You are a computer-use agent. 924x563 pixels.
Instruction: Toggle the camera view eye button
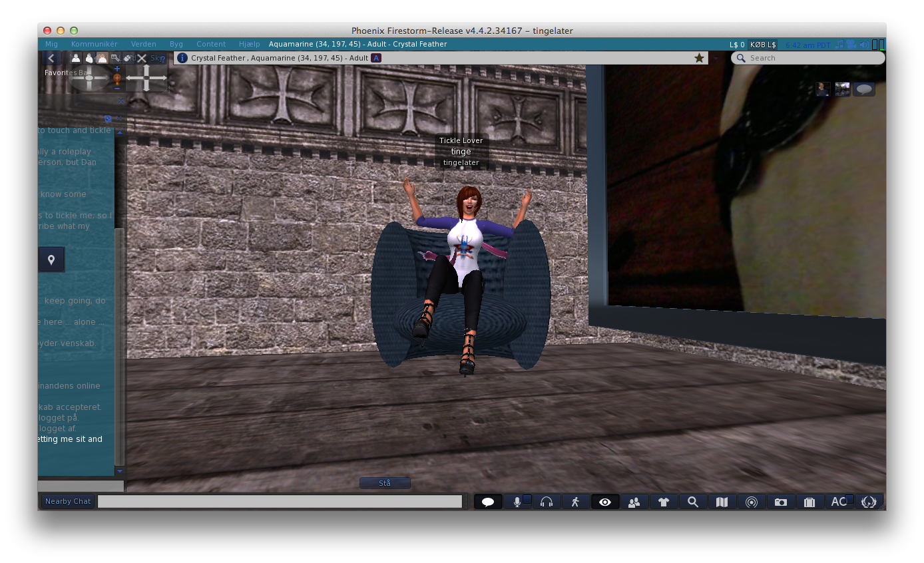click(605, 502)
